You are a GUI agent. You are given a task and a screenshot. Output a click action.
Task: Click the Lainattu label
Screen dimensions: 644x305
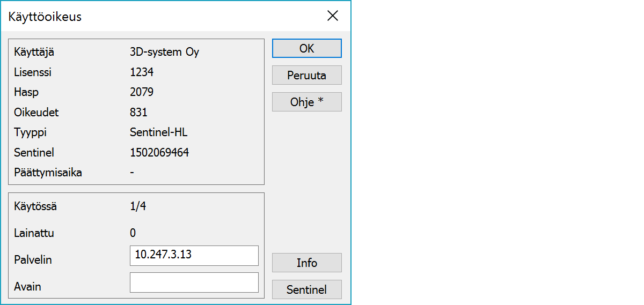tap(34, 233)
